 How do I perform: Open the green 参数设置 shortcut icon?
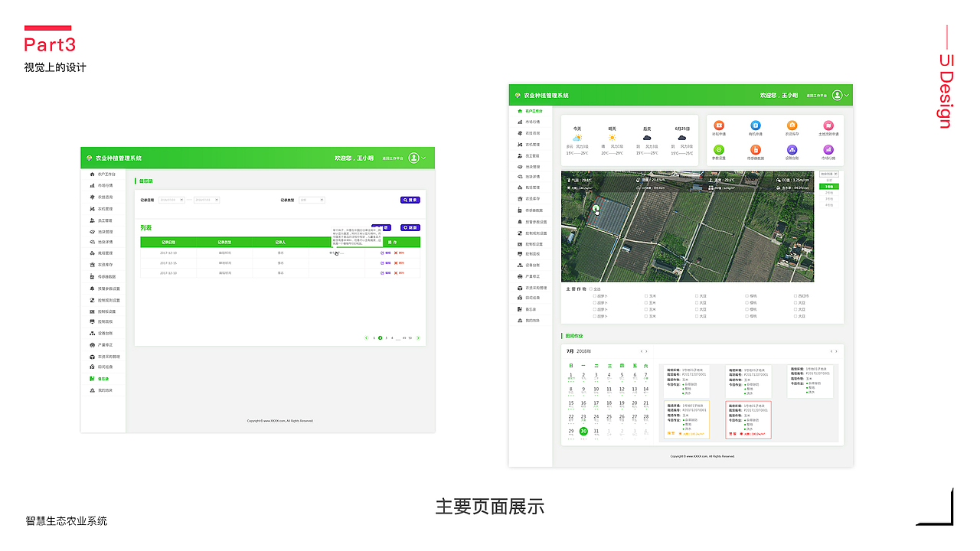pyautogui.click(x=719, y=150)
